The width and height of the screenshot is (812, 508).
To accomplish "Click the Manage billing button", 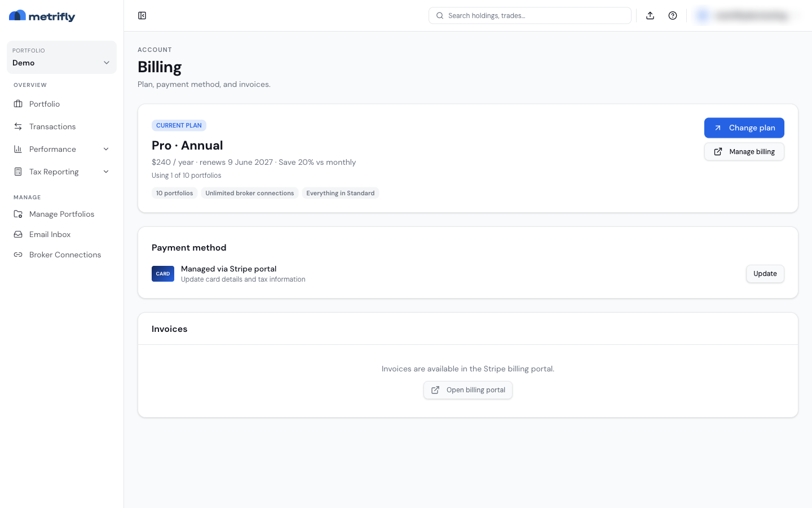I will pos(744,152).
